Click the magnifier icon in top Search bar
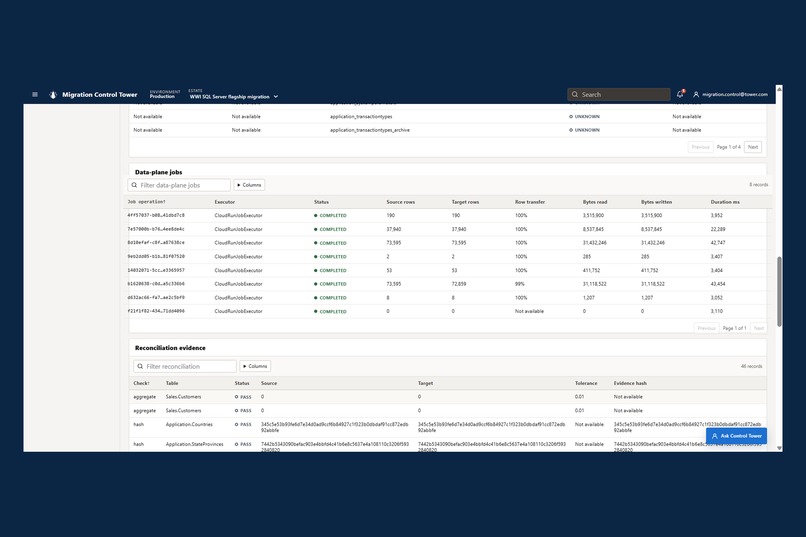Viewport: 806px width, 537px height. point(575,95)
